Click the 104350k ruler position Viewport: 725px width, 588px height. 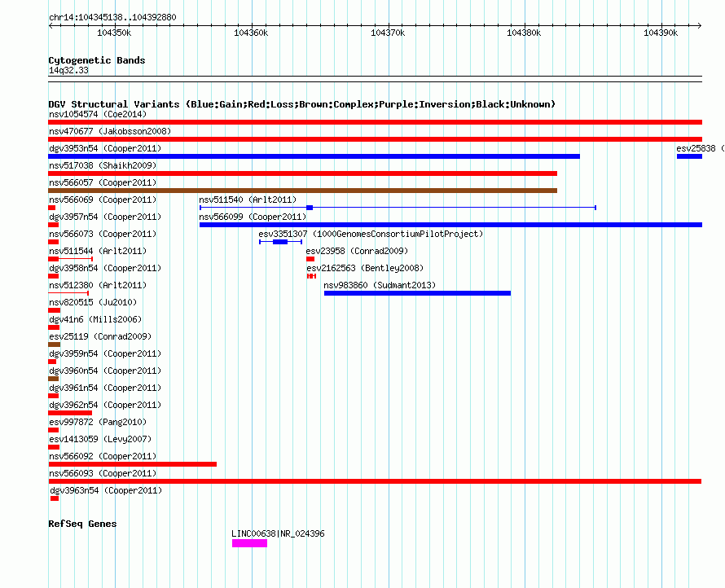click(x=114, y=33)
